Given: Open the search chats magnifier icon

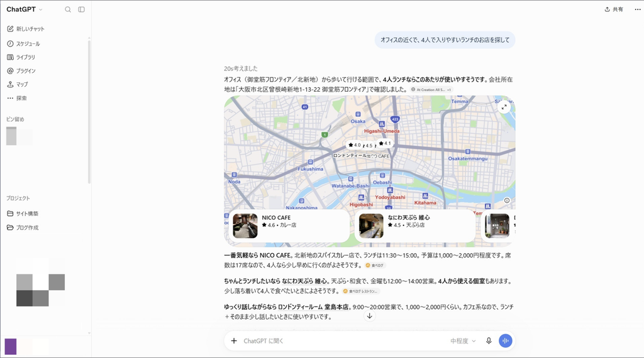Looking at the screenshot, I should [68, 9].
